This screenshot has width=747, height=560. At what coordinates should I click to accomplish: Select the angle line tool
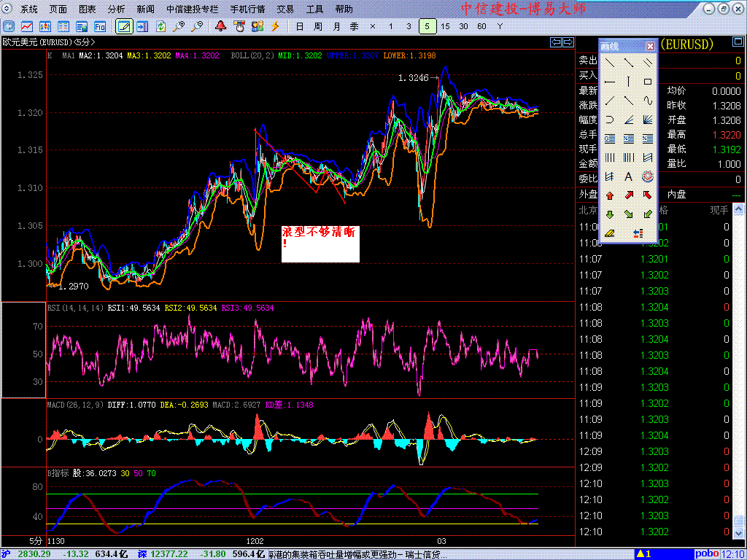point(628,120)
